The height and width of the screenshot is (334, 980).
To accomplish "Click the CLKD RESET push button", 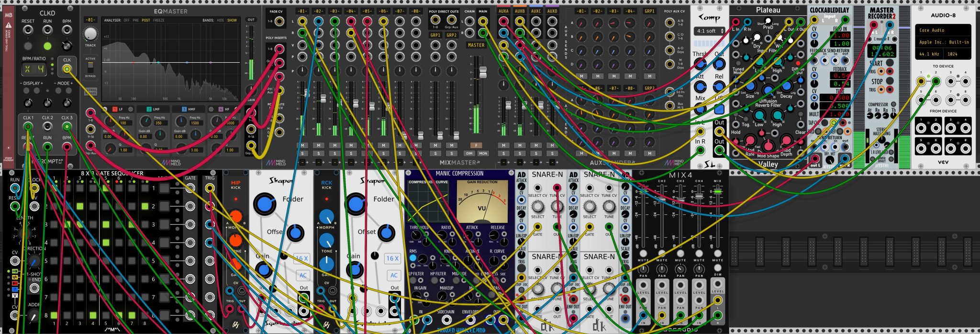I will [28, 46].
